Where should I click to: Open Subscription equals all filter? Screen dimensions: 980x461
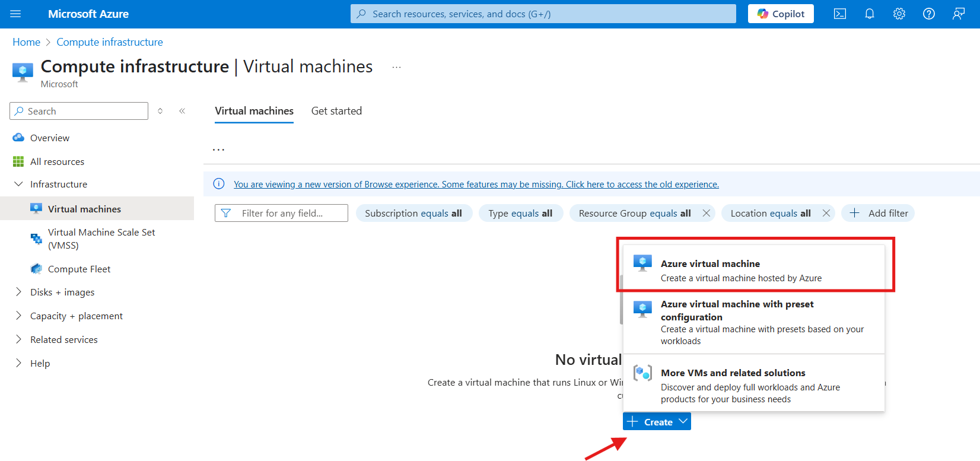point(413,213)
